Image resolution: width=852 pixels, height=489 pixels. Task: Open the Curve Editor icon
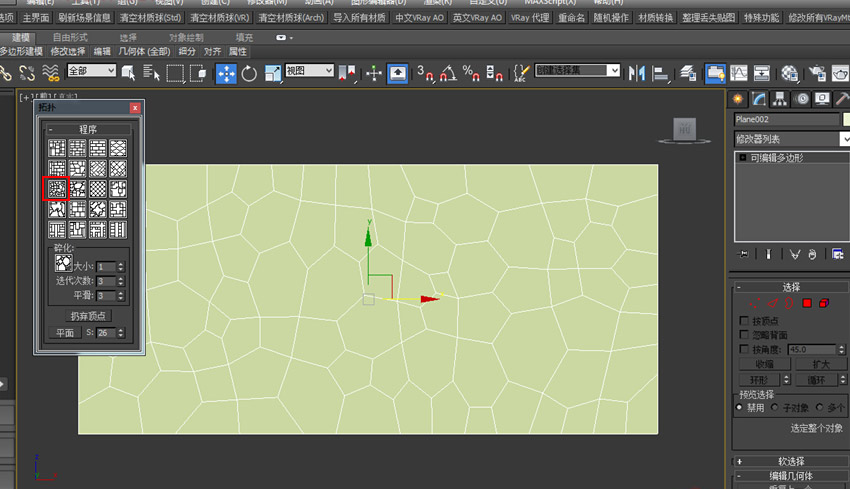pos(738,73)
